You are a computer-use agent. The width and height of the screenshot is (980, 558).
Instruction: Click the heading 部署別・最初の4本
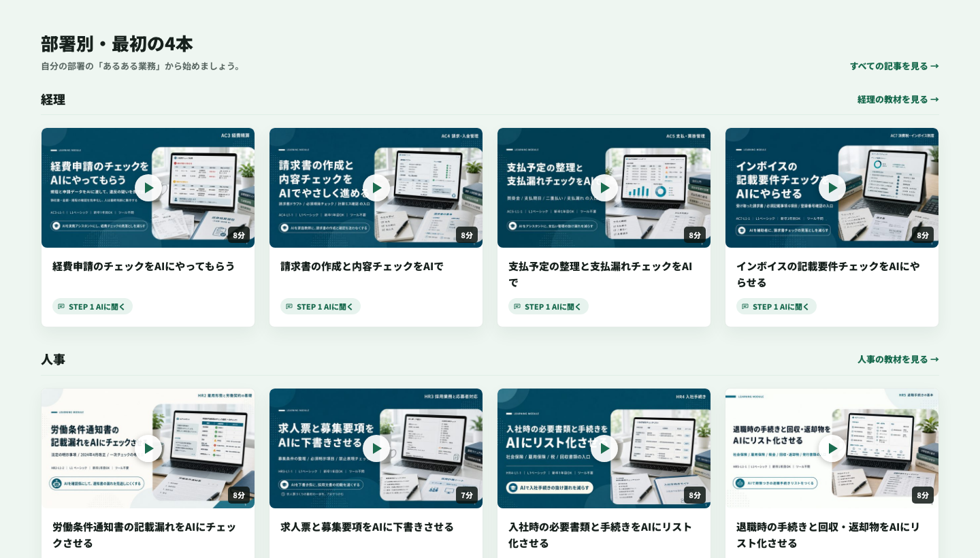(x=117, y=44)
